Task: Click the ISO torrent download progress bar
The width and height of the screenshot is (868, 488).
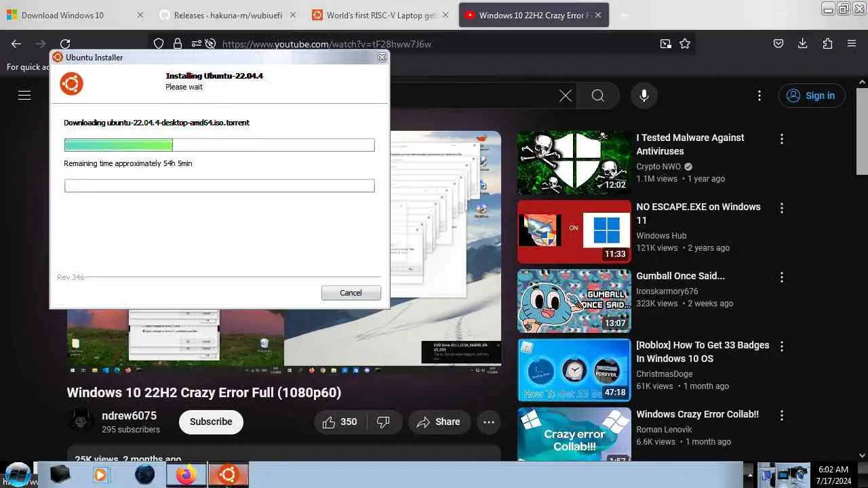Action: click(219, 144)
